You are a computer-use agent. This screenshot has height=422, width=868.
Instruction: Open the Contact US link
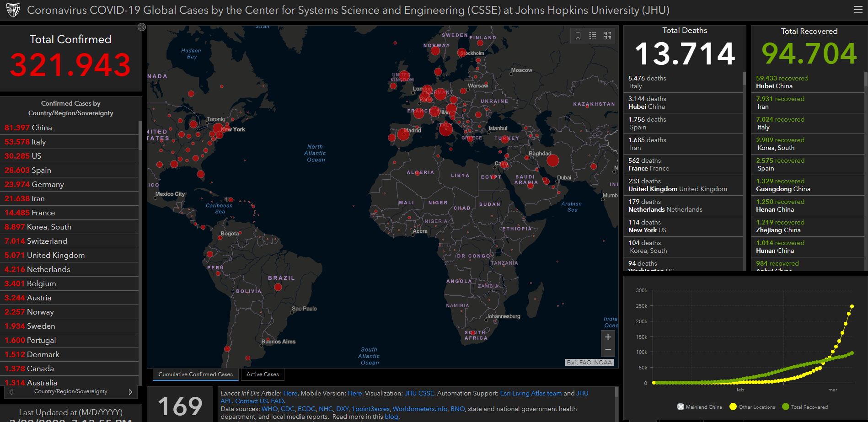click(x=252, y=401)
